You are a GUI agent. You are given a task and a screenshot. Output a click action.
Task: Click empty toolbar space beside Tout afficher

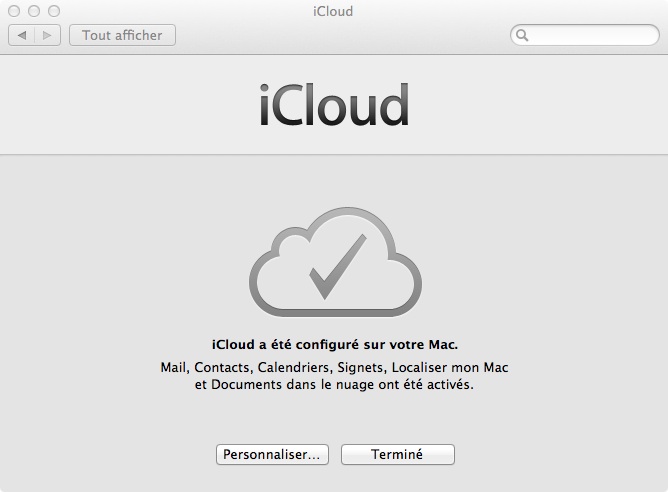[340, 35]
